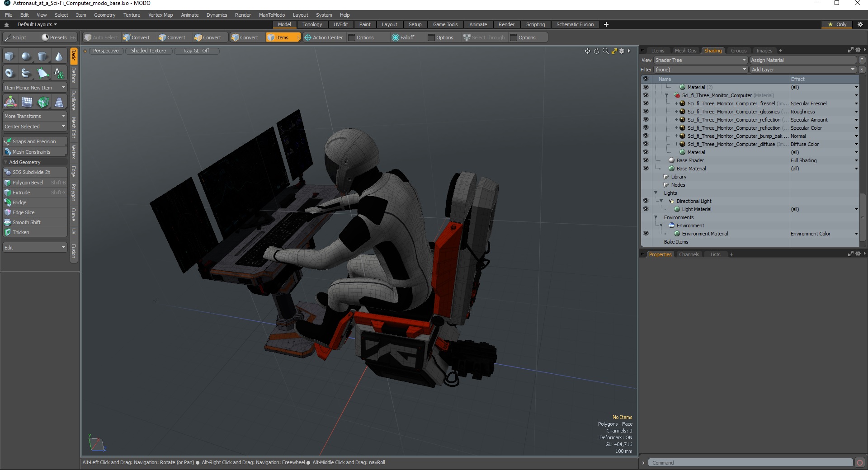Open the Geometry menu
Screen dimensions: 868x470
[104, 15]
